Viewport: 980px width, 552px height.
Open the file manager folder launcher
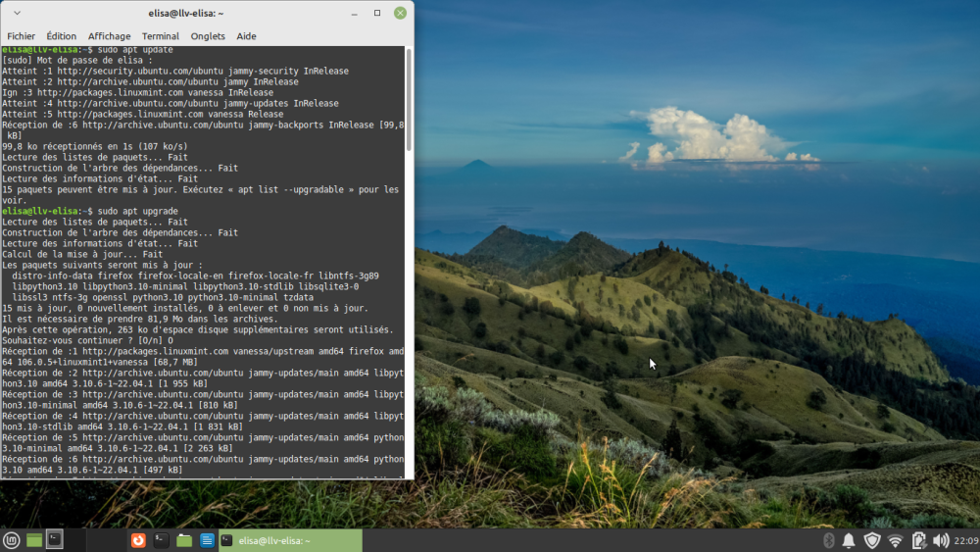tap(184, 540)
